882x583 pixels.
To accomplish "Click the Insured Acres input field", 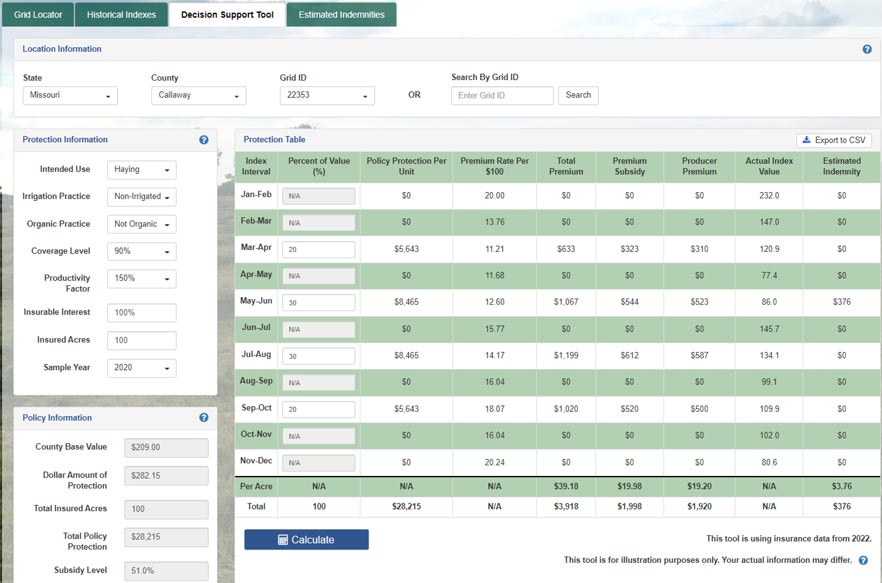I will 141,341.
